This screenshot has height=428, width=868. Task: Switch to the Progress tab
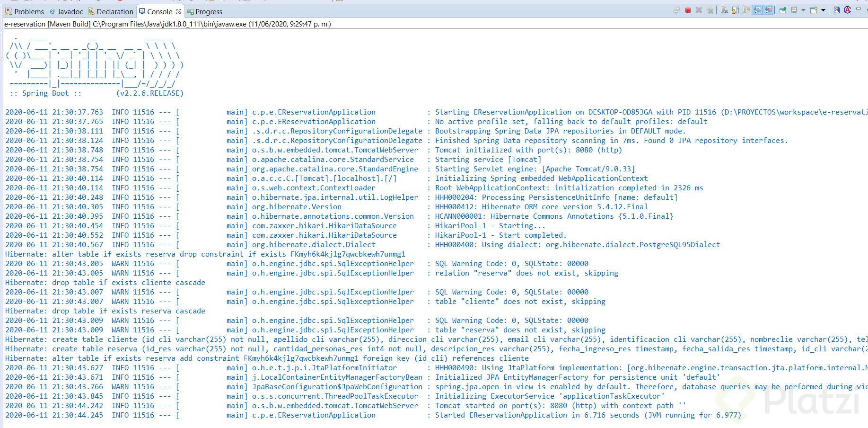click(x=205, y=11)
